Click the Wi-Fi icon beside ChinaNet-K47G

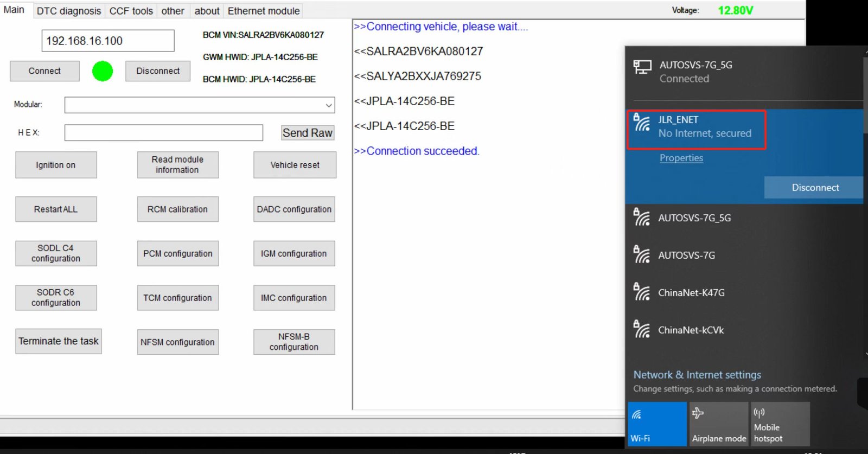(x=642, y=292)
